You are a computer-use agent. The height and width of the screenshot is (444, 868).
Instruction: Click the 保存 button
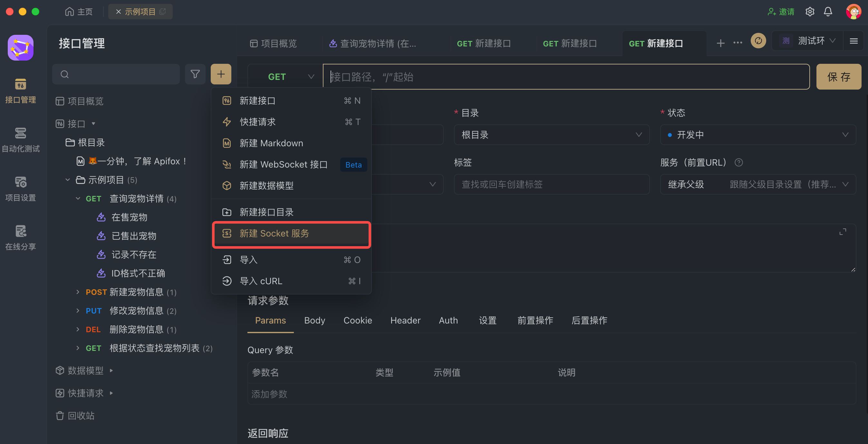838,77
